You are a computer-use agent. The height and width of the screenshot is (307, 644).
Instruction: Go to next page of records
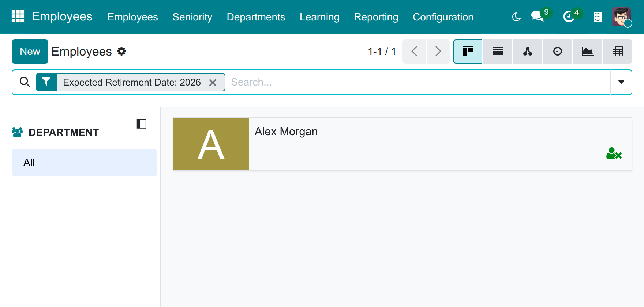click(x=438, y=52)
